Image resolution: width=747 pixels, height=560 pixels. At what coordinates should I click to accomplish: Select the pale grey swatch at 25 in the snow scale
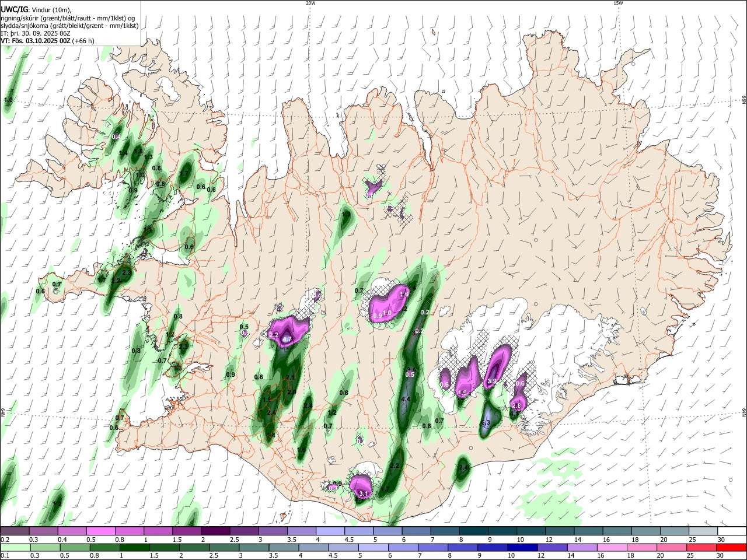(702, 531)
